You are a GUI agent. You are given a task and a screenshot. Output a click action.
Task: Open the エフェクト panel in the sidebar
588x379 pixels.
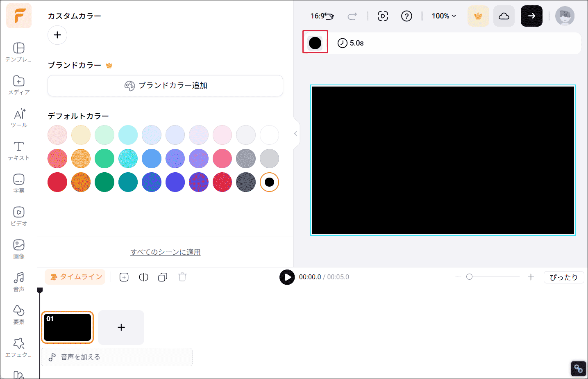click(18, 347)
